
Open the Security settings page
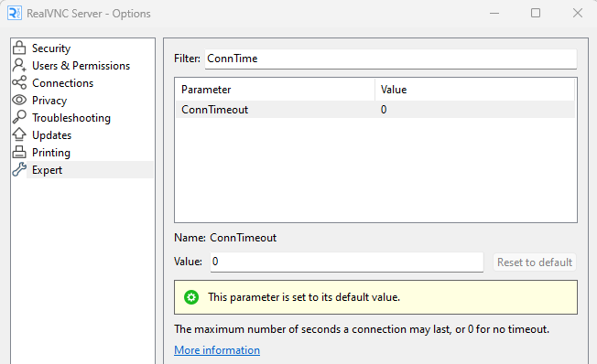(51, 48)
